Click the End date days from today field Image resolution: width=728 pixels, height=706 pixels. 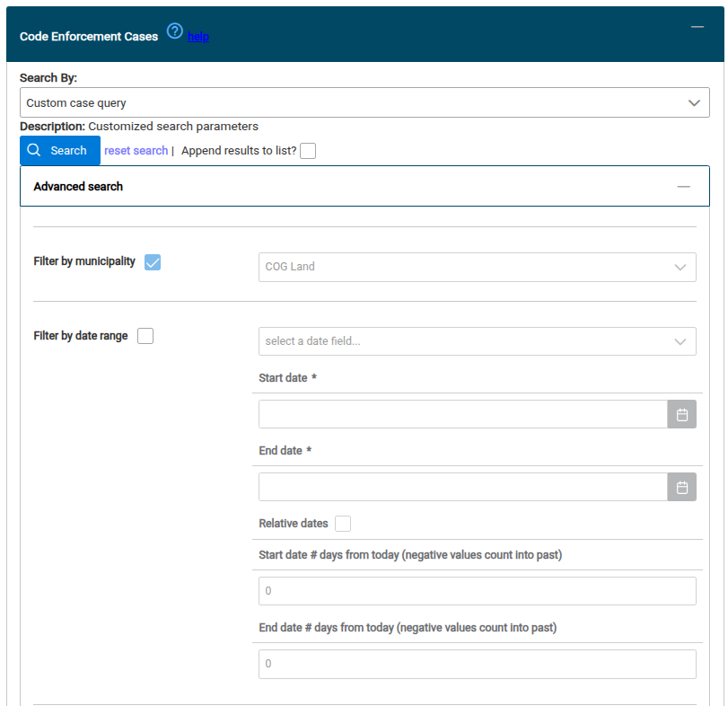(x=478, y=664)
